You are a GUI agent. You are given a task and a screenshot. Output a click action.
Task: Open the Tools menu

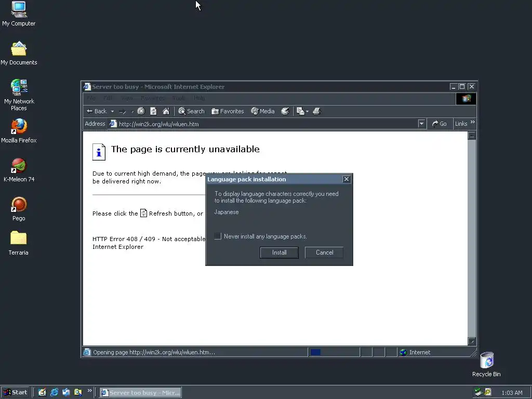pos(179,98)
